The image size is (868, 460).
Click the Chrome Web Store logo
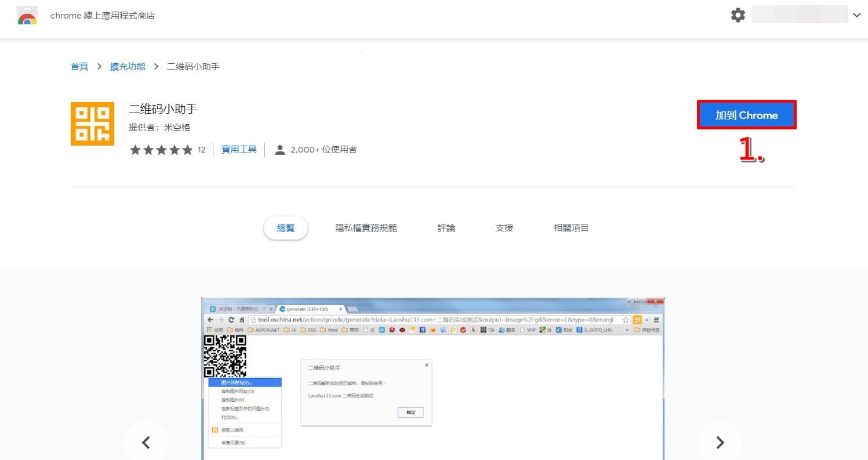27,16
